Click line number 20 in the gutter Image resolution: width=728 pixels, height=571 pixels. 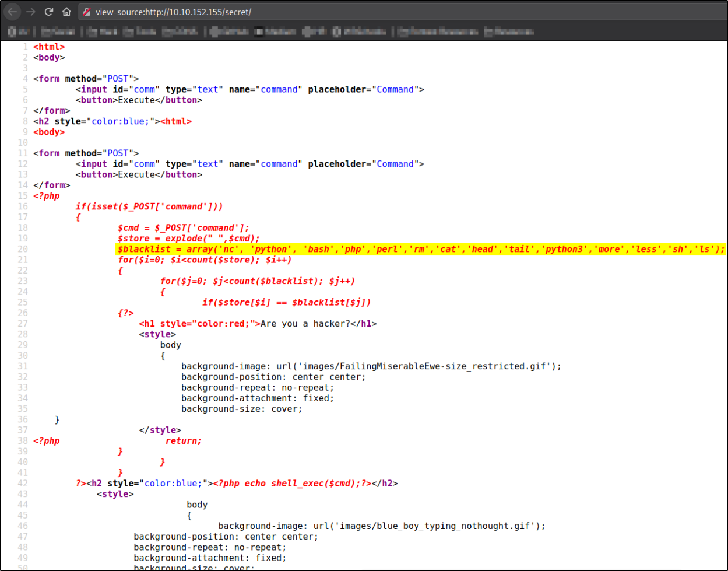click(23, 249)
